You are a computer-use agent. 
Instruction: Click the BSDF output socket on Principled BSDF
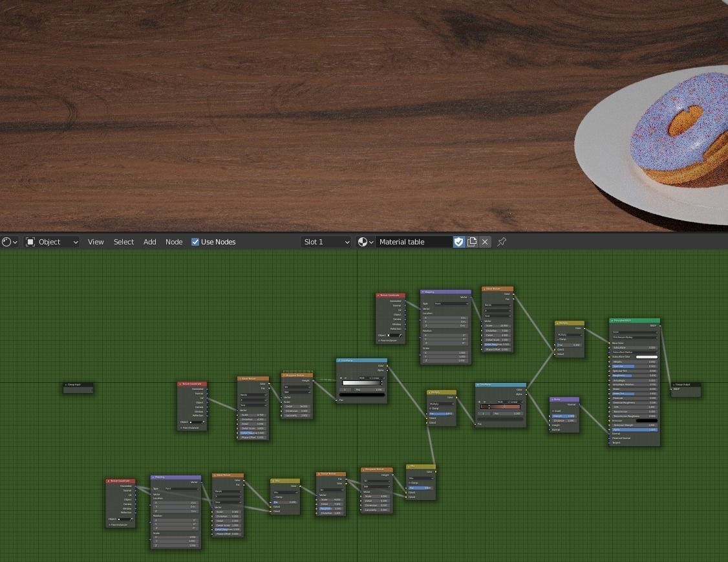660,325
